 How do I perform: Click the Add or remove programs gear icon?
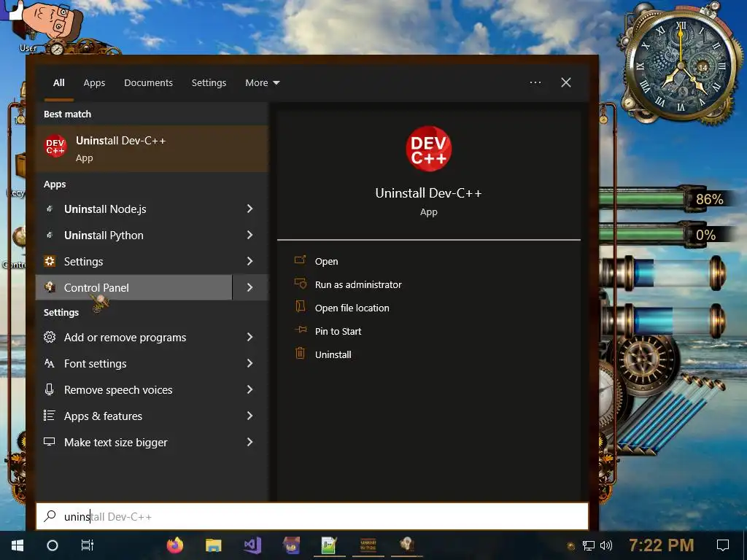(50, 337)
